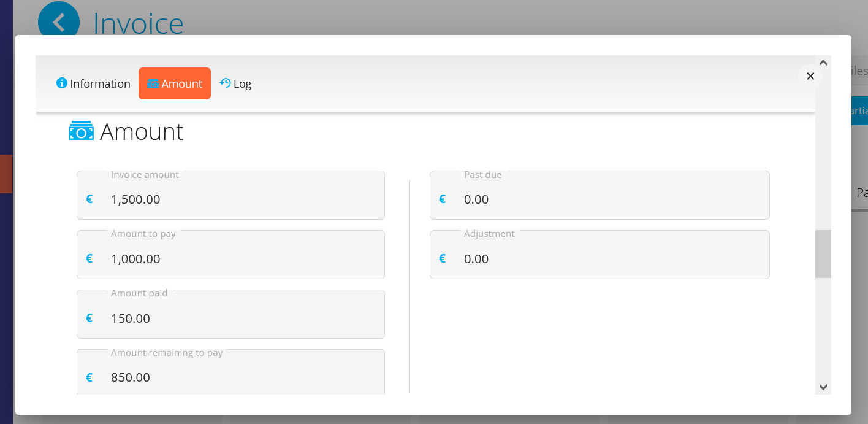The height and width of the screenshot is (424, 868).
Task: Click the Invoice amount field
Action: tap(239, 199)
